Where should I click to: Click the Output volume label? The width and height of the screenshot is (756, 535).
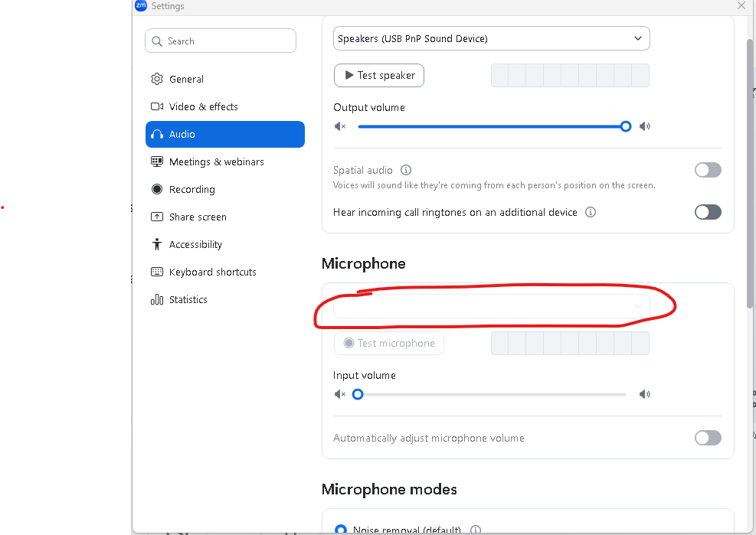click(x=369, y=107)
